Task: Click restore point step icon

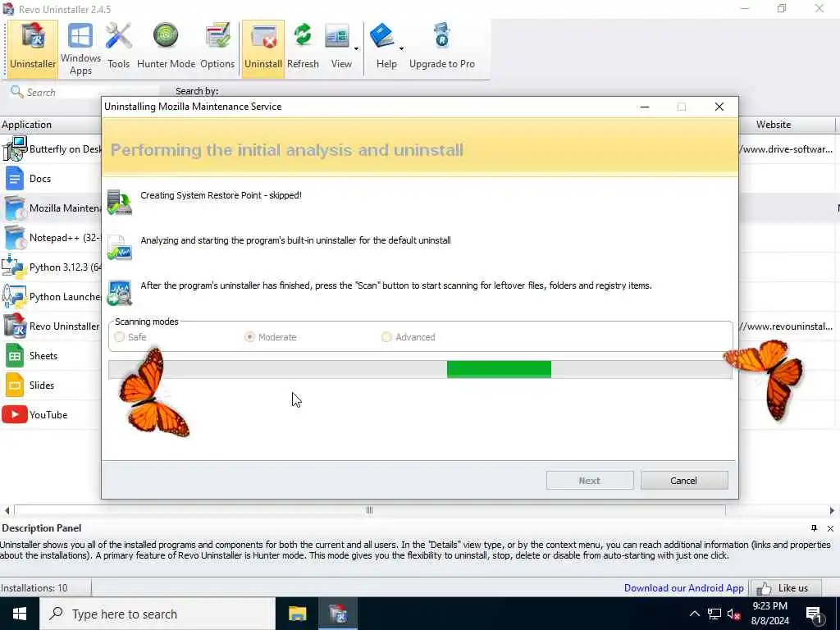Action: [x=120, y=203]
